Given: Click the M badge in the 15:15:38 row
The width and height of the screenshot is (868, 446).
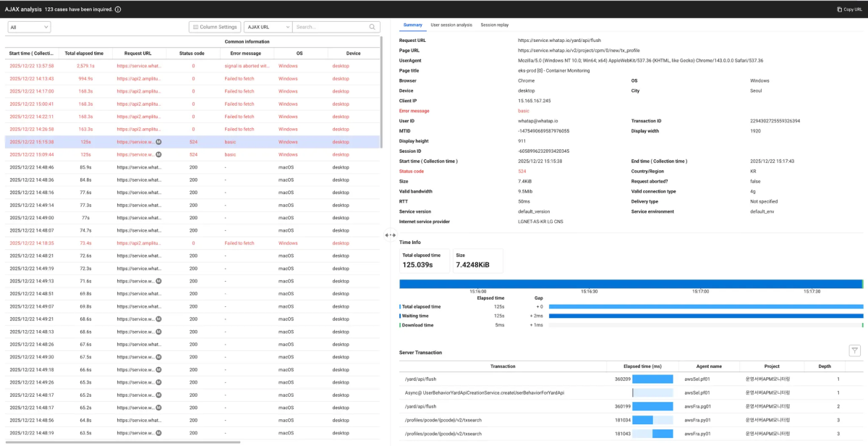Looking at the screenshot, I should tap(158, 142).
